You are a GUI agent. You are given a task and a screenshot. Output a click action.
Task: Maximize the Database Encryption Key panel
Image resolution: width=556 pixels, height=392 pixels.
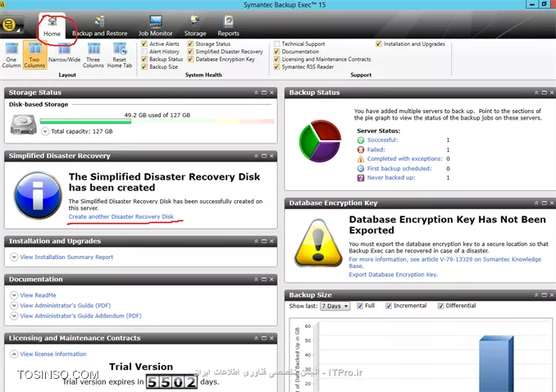544,203
